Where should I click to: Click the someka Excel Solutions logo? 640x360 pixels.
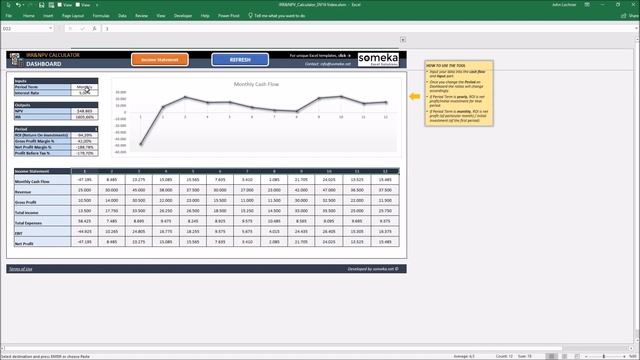pyautogui.click(x=378, y=59)
